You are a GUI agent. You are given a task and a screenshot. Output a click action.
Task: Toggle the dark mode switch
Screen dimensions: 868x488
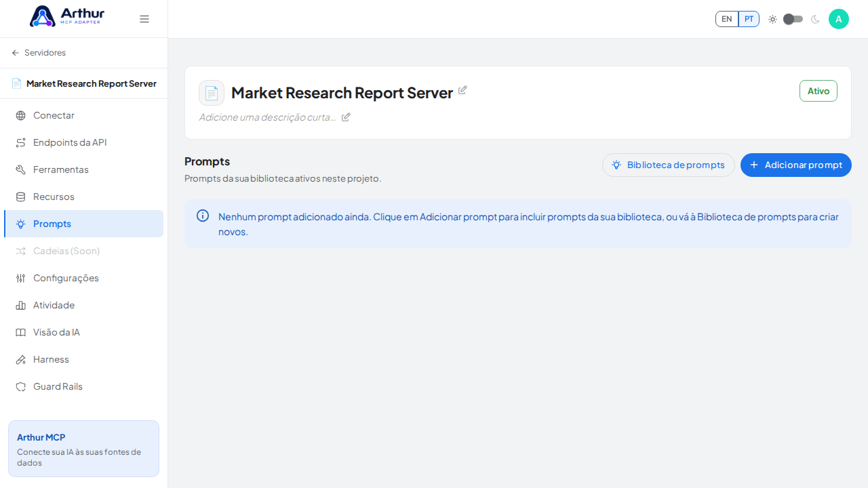pyautogui.click(x=793, y=19)
